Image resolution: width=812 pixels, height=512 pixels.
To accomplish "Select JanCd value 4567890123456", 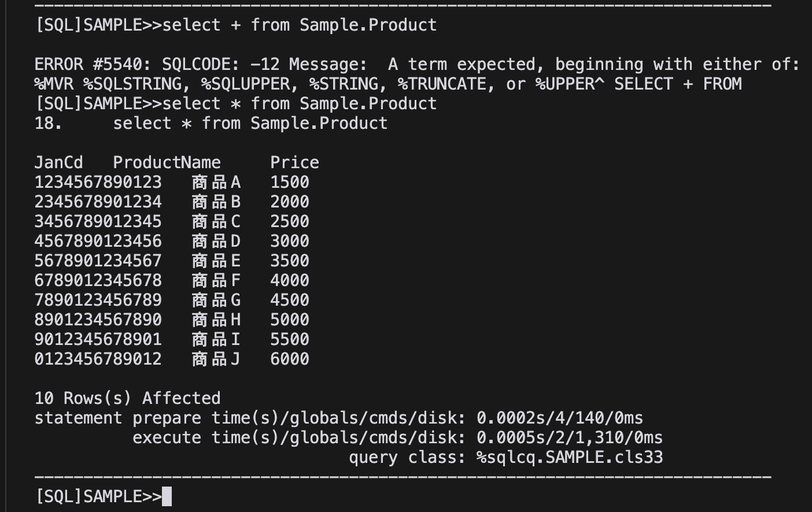I will pos(98,241).
